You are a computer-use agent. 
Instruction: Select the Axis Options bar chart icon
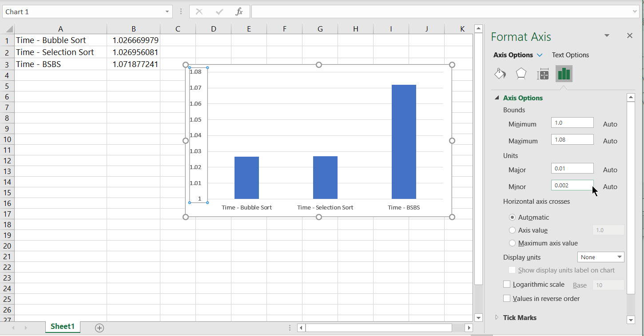point(564,74)
